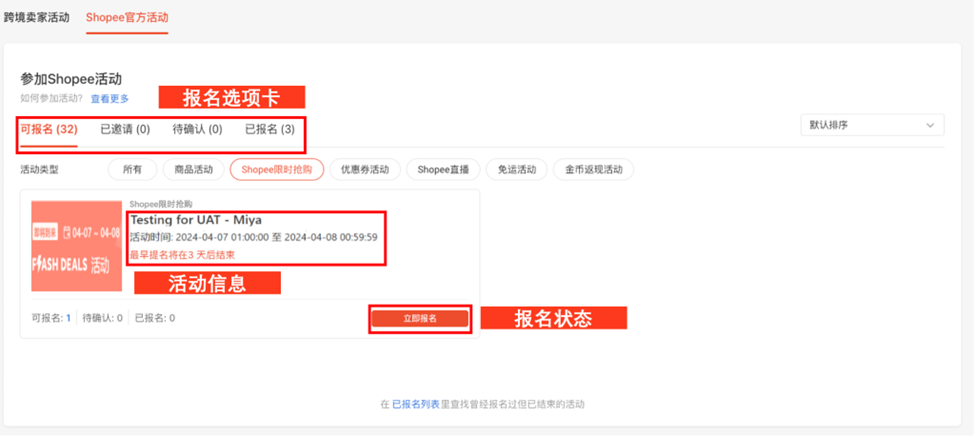This screenshot has width=975, height=438.
Task: Click the chevron in the 默认排序 box
Action: coord(930,125)
